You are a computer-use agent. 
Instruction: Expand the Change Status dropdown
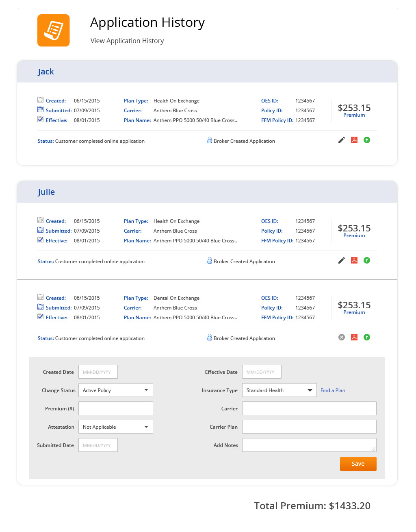(115, 390)
